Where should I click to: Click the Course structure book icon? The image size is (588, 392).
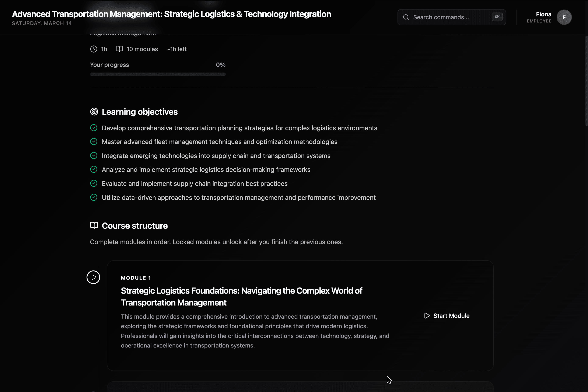click(x=94, y=225)
